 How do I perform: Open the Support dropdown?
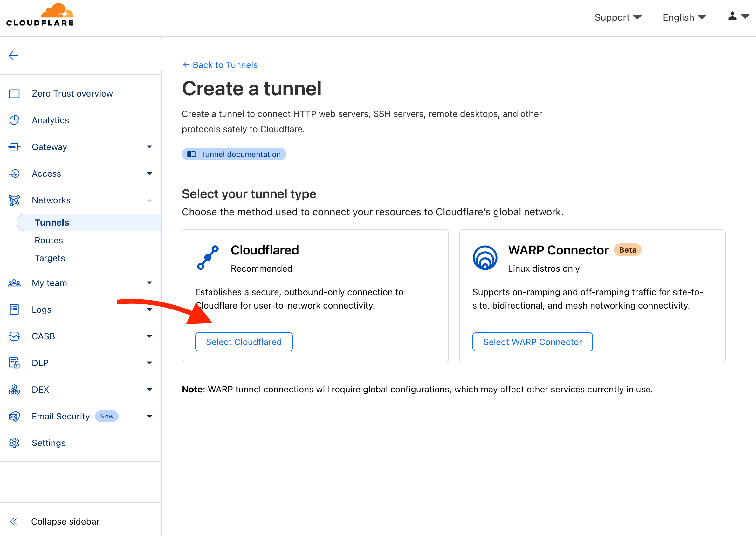[x=618, y=17]
